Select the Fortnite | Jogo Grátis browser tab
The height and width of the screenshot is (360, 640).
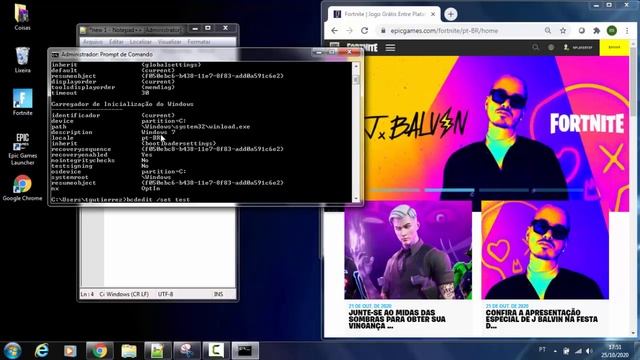coord(384,14)
